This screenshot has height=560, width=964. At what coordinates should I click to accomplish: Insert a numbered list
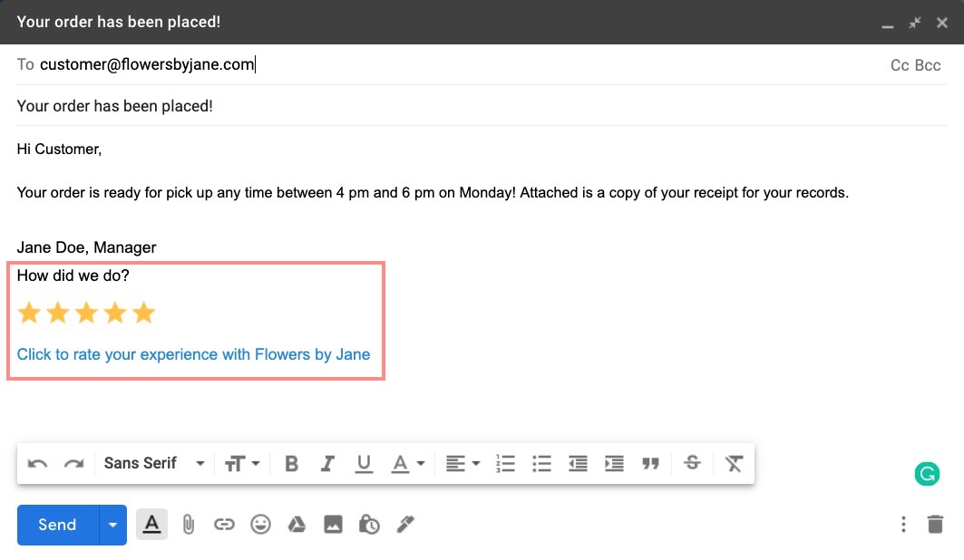tap(505, 464)
